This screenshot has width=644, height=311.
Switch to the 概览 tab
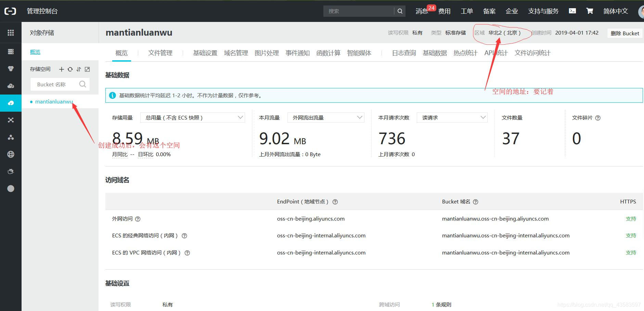[121, 53]
